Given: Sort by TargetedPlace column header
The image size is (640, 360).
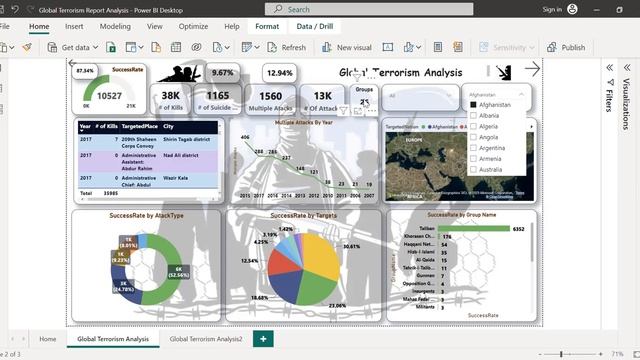Looking at the screenshot, I should coord(140,126).
